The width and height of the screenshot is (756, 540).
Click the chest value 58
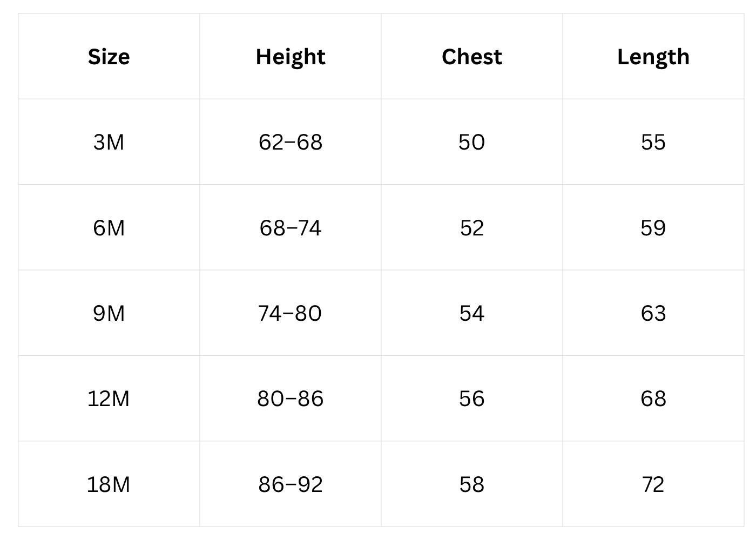(471, 484)
